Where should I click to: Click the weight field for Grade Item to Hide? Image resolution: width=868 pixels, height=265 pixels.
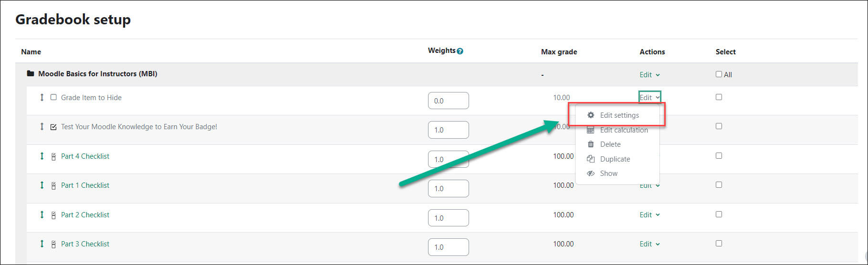click(449, 101)
